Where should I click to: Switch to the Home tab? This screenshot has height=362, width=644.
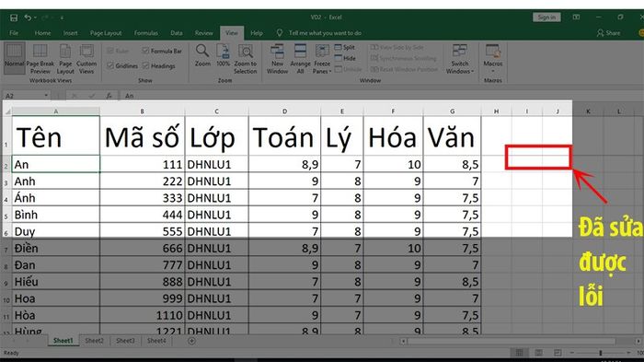[42, 33]
